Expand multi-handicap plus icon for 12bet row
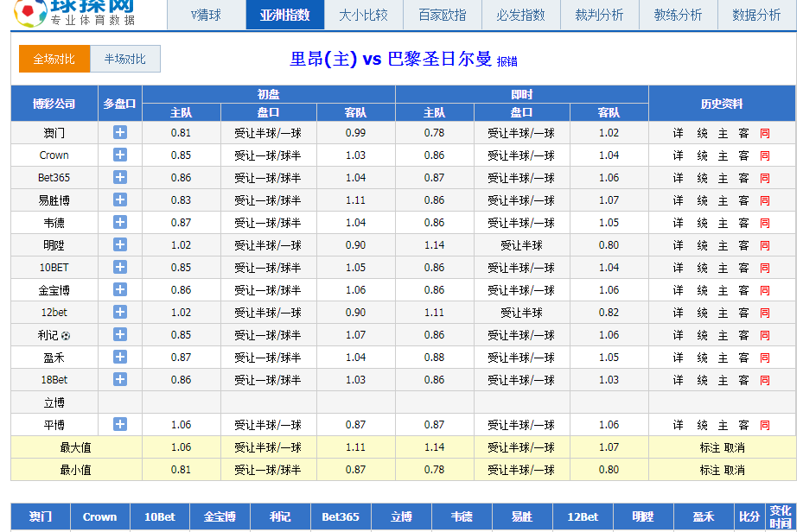This screenshot has width=803, height=532. 120,312
